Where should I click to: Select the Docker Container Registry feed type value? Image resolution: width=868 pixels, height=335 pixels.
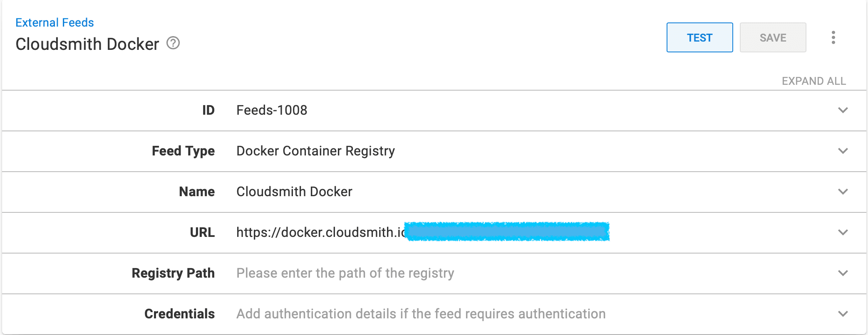[315, 151]
